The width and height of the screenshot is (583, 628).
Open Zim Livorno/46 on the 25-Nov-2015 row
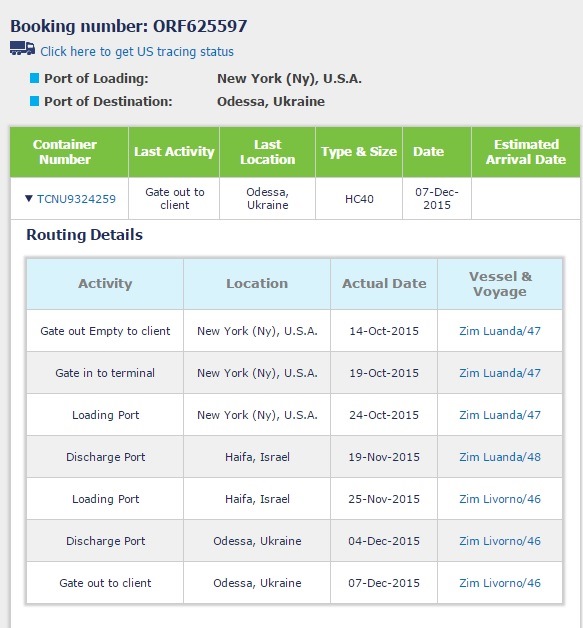pyautogui.click(x=500, y=499)
